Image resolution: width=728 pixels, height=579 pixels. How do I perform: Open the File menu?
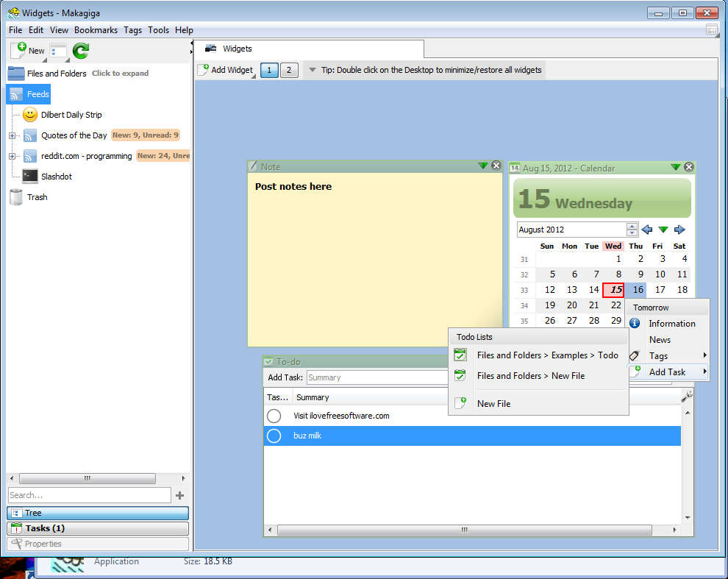[15, 30]
